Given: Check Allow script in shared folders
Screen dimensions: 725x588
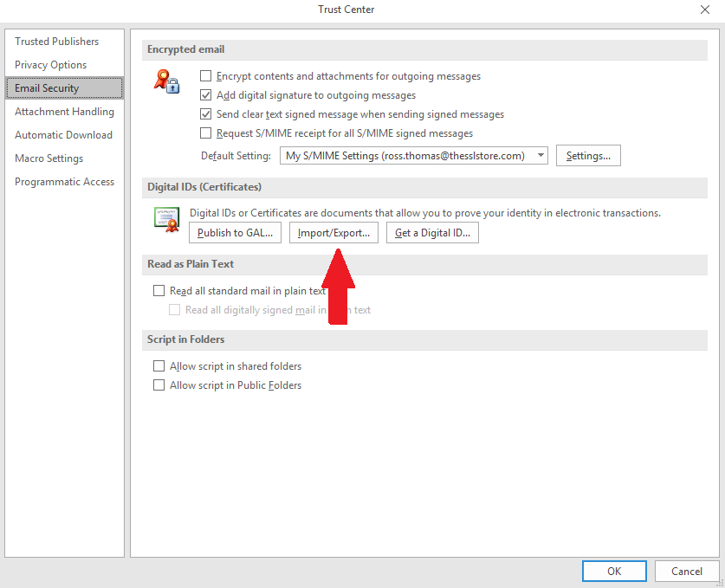Looking at the screenshot, I should [x=159, y=366].
